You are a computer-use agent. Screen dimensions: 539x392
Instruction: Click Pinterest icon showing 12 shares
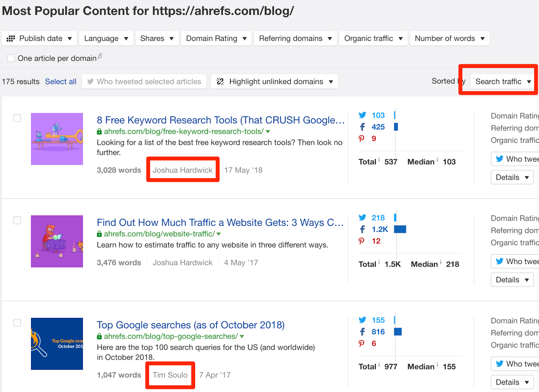point(361,241)
